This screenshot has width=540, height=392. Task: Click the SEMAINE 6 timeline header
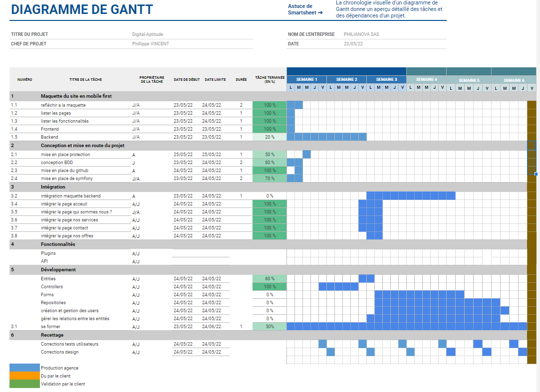point(514,80)
